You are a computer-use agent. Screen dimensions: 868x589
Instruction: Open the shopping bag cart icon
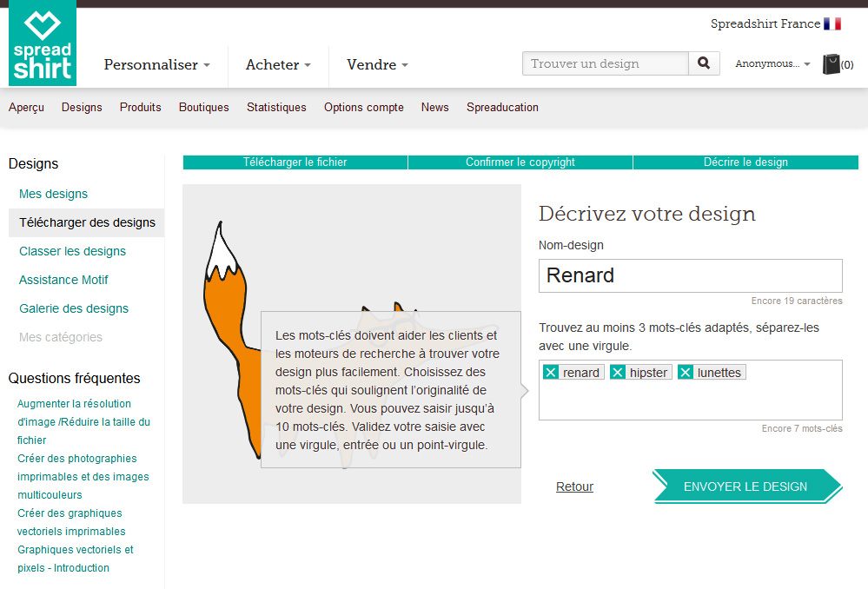pyautogui.click(x=832, y=64)
